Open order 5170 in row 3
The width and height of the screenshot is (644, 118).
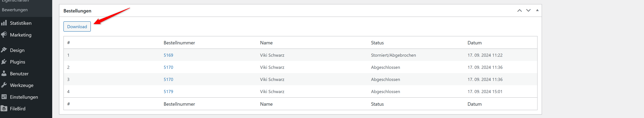pyautogui.click(x=168, y=79)
